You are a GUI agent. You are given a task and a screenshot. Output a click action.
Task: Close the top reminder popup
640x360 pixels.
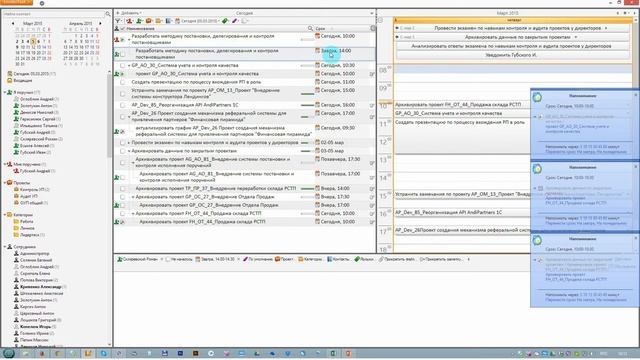[636, 95]
